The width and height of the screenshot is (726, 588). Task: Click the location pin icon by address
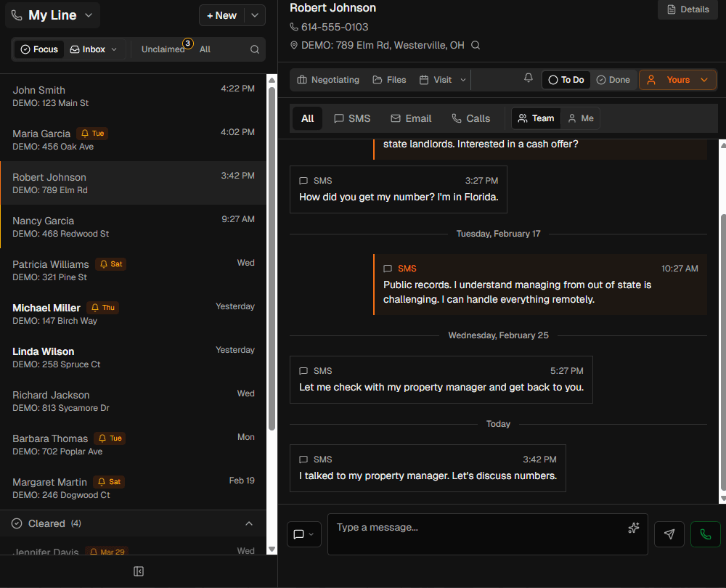[293, 46]
